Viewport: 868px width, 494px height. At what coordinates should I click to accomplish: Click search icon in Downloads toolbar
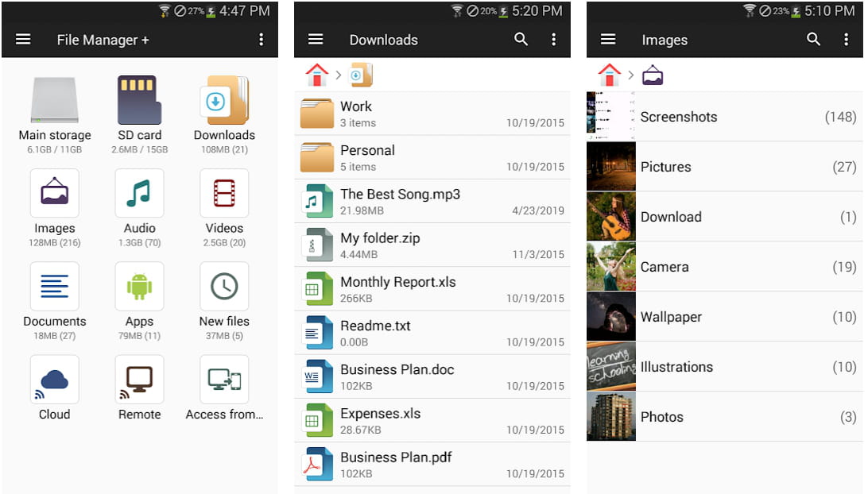(521, 40)
